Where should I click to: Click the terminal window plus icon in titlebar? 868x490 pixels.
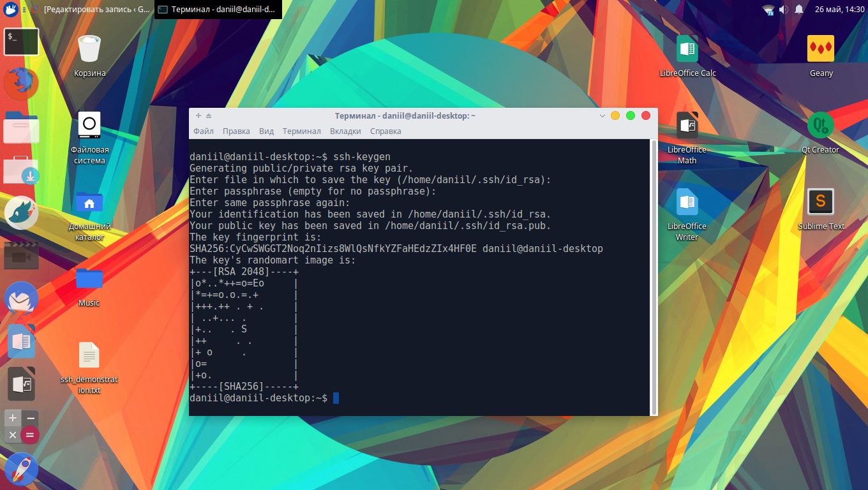click(198, 115)
